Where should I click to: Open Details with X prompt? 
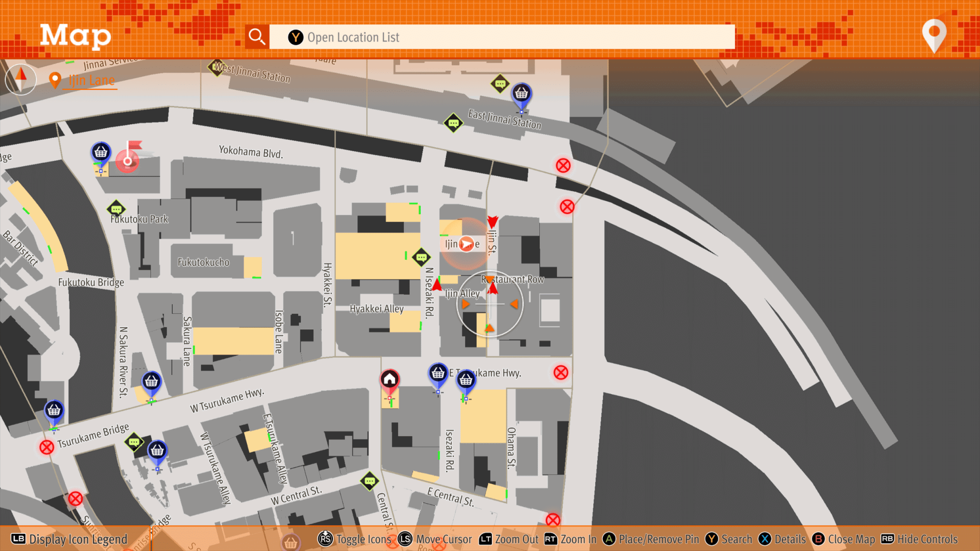pos(782,539)
